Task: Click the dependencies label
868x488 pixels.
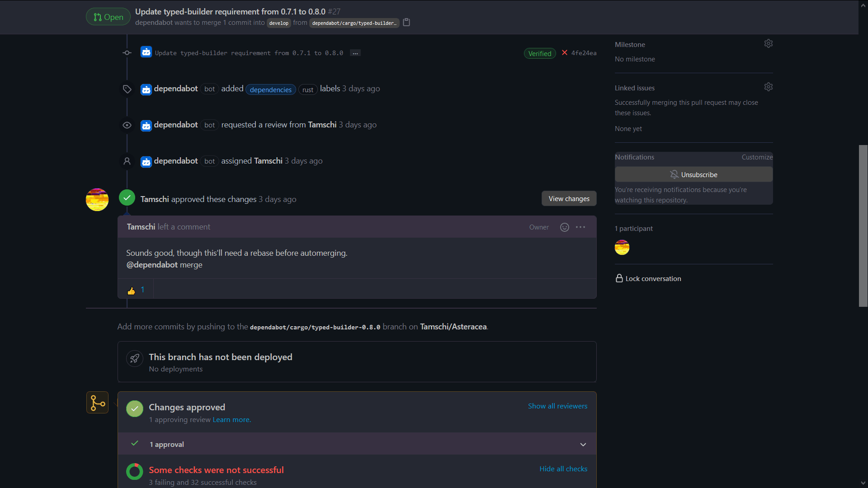Action: [270, 90]
